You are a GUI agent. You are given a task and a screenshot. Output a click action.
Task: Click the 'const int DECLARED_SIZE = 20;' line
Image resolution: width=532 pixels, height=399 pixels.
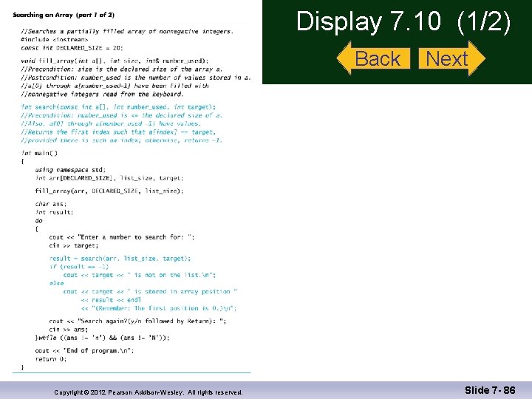pos(72,48)
